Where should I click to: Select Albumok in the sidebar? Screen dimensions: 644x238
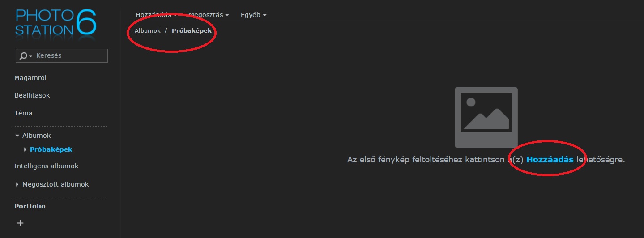[x=37, y=136]
